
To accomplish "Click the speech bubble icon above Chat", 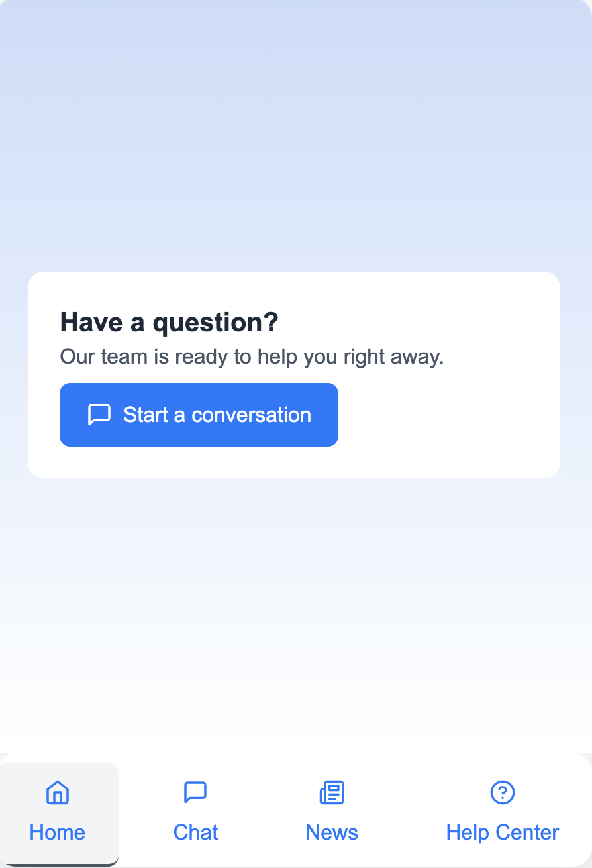I will pos(195,792).
